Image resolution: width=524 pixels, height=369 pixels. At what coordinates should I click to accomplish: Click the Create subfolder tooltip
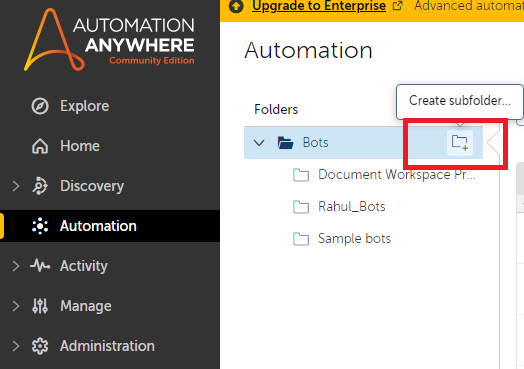(460, 101)
